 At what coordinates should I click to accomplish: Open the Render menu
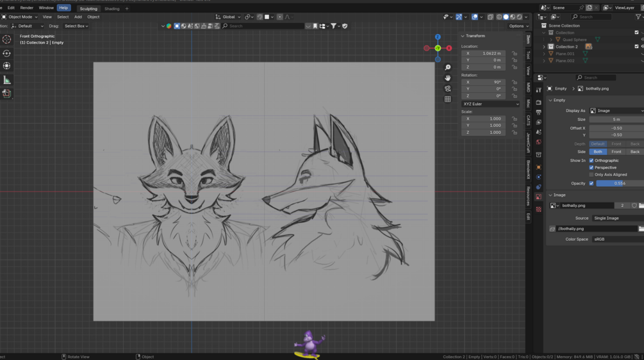coord(27,8)
